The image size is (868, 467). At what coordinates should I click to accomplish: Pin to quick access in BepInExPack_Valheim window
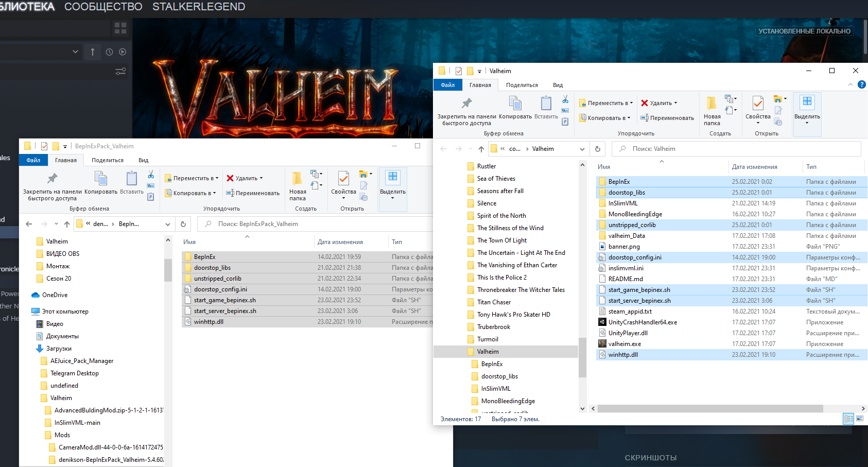[52, 185]
